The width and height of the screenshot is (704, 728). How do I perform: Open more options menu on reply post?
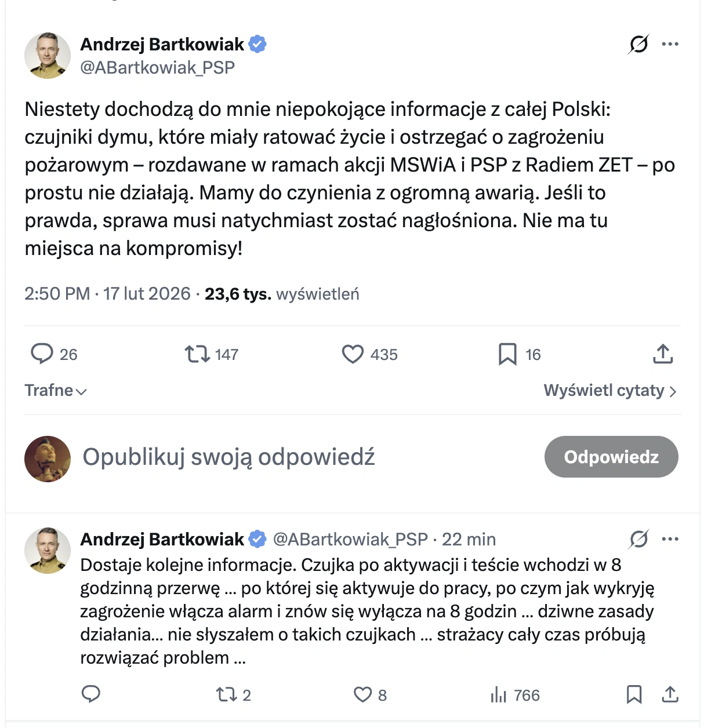[670, 539]
